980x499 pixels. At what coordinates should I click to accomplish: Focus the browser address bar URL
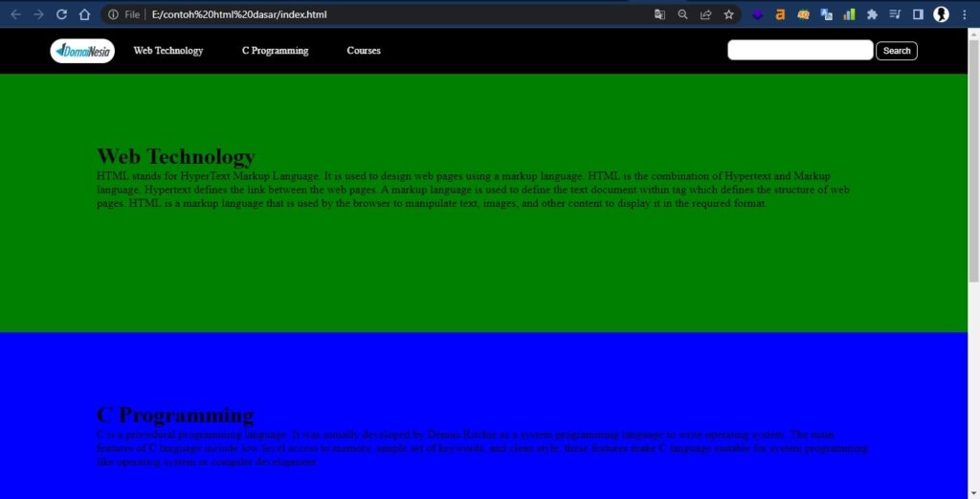pos(239,14)
